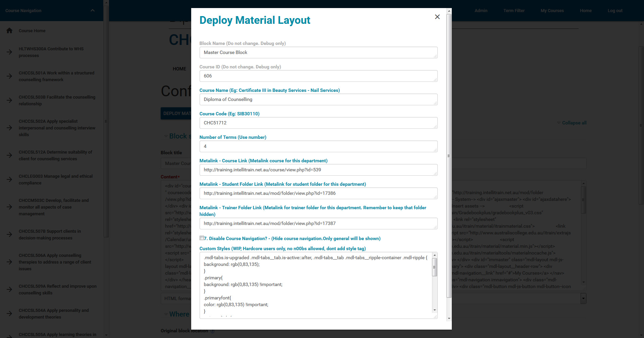The width and height of the screenshot is (644, 338).
Task: Click arrow icon beside CHCCSL504A Apply personality
Action: tap(9, 314)
